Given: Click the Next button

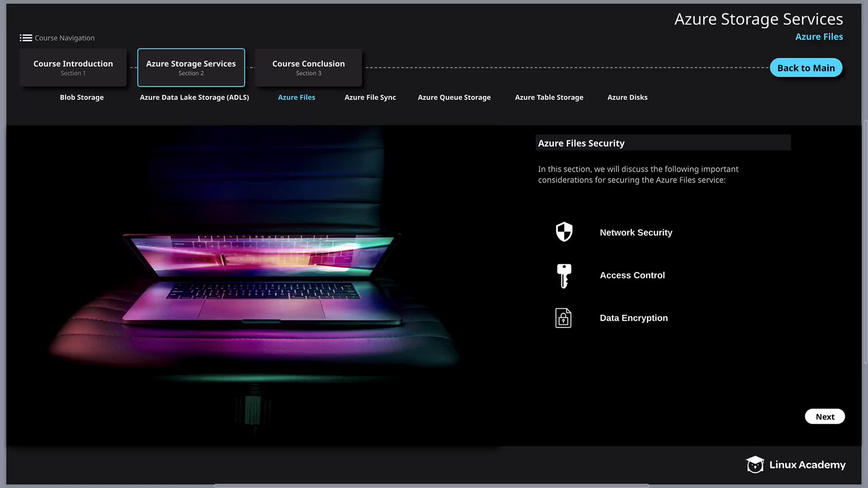Looking at the screenshot, I should [x=825, y=417].
